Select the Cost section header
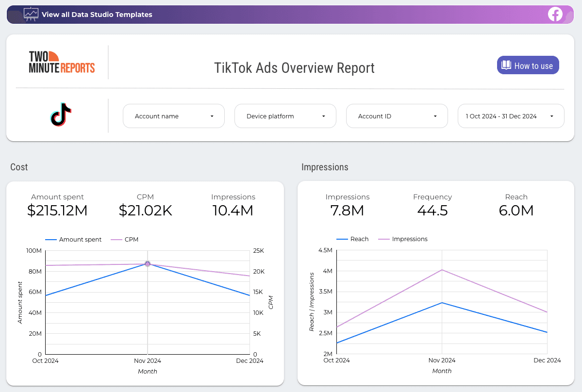The image size is (582, 392). click(x=19, y=167)
